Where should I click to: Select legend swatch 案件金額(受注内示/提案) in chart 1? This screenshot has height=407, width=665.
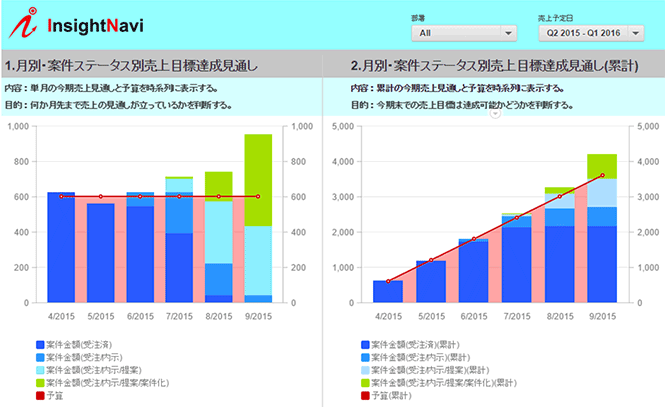click(40, 370)
